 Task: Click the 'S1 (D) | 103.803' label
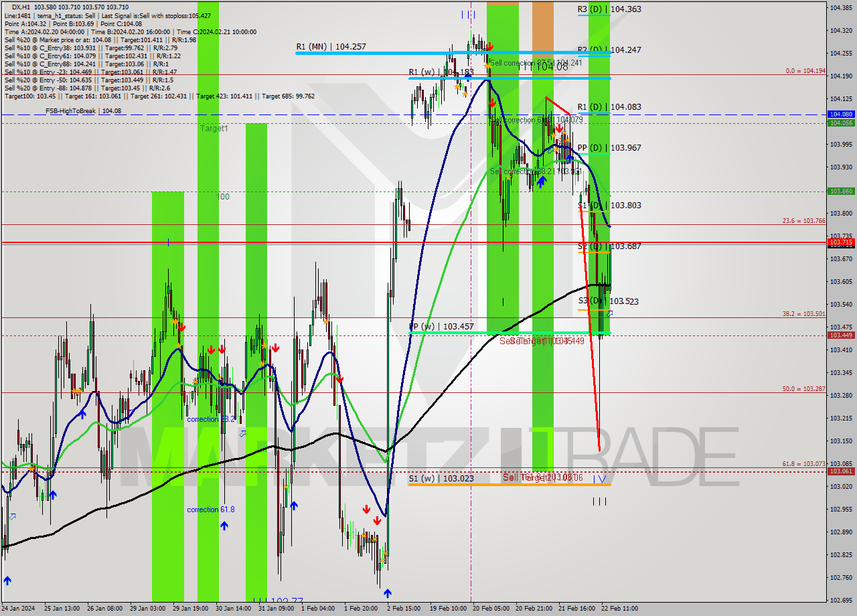tap(609, 206)
